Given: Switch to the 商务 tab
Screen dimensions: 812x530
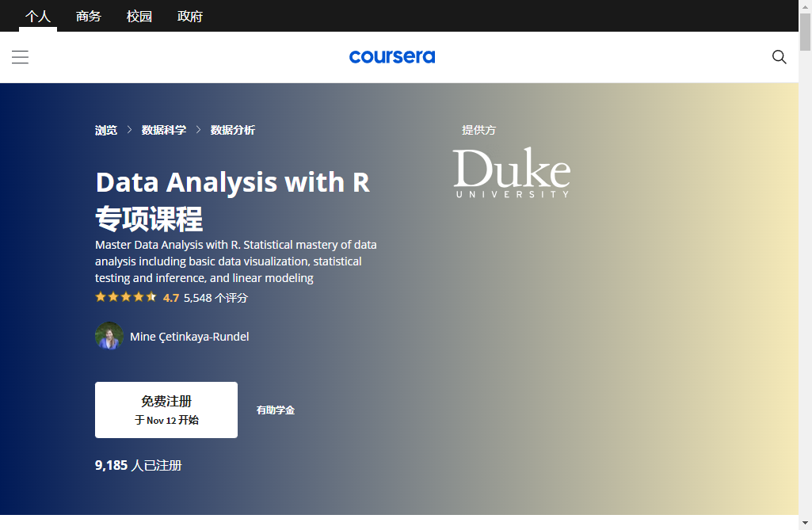Looking at the screenshot, I should click(x=89, y=16).
